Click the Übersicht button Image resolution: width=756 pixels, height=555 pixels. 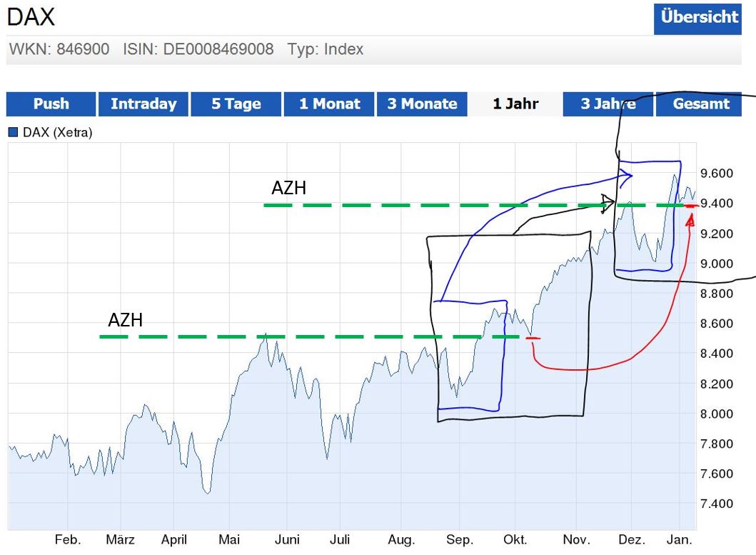(x=697, y=19)
